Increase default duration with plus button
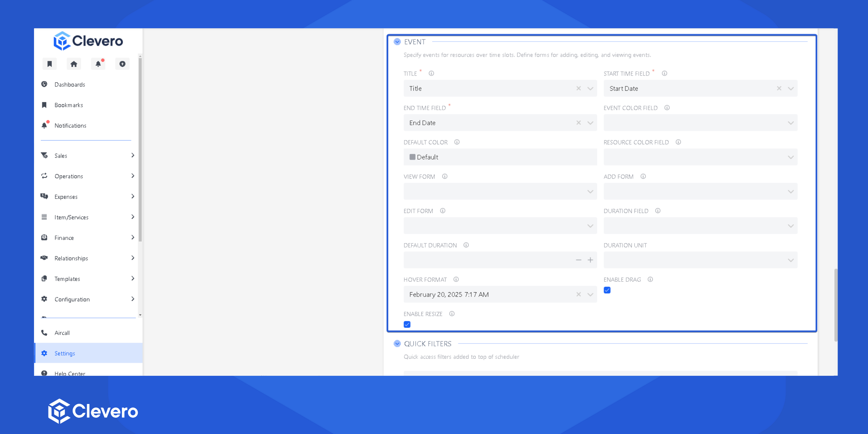This screenshot has height=434, width=868. click(x=590, y=260)
